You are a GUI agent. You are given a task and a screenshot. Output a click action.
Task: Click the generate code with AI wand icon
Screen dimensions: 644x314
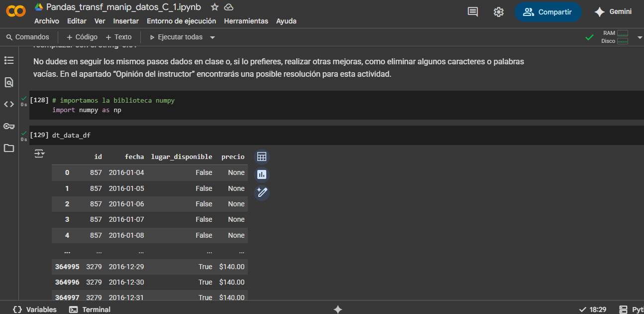pyautogui.click(x=262, y=192)
